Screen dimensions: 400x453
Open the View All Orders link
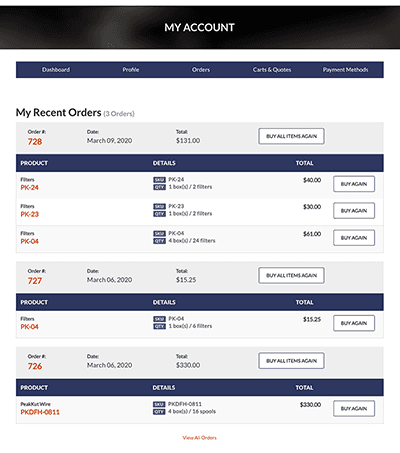(199, 438)
